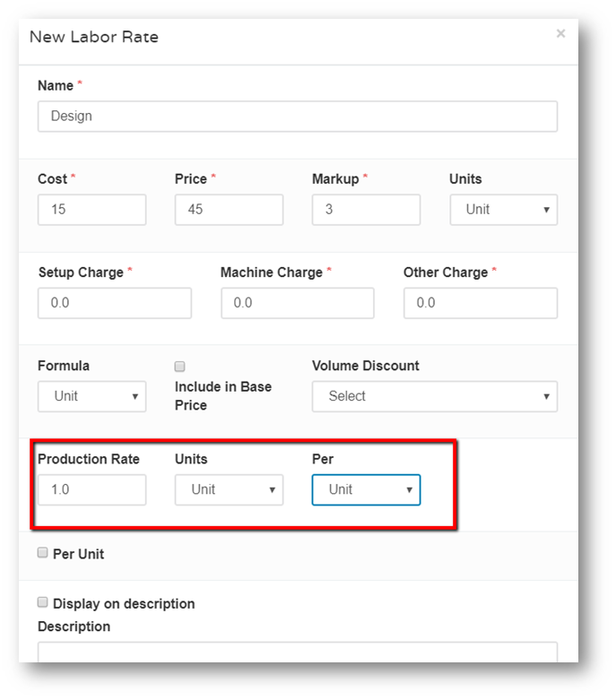
Task: Click the Include in Base Price label
Action: [223, 396]
